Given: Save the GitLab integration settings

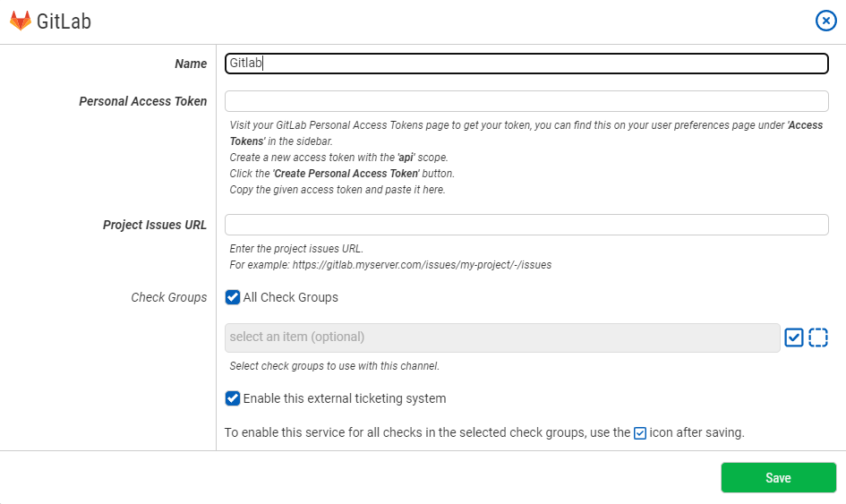Looking at the screenshot, I should [x=779, y=477].
